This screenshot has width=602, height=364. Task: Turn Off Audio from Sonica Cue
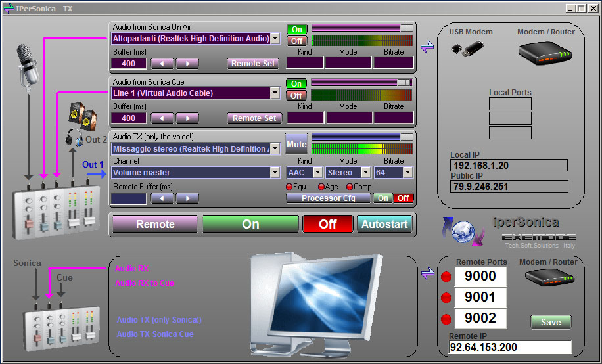(296, 95)
